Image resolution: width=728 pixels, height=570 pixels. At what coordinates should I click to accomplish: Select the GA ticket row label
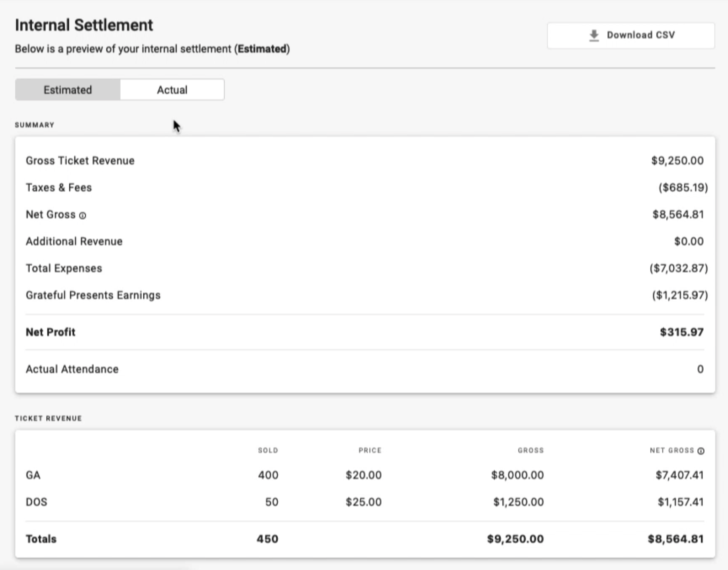tap(33, 475)
